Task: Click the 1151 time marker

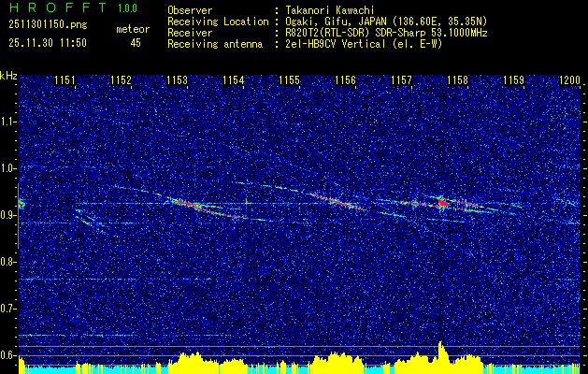Action: (65, 80)
